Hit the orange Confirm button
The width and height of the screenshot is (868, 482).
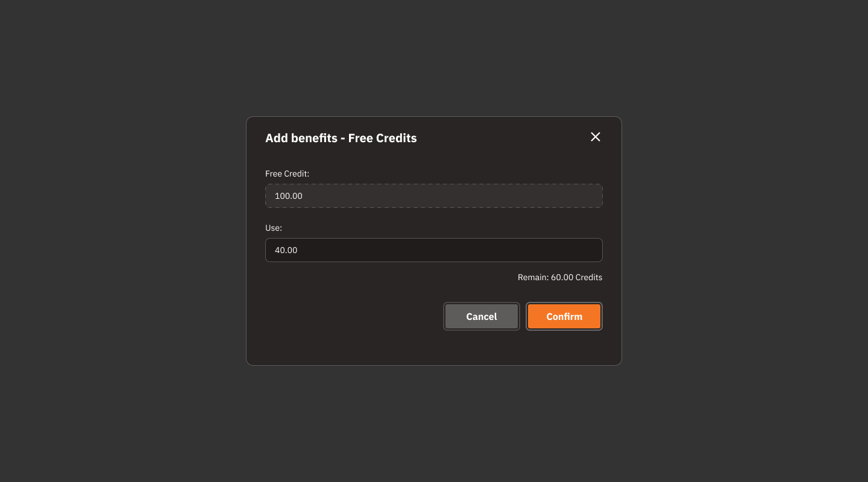[564, 316]
